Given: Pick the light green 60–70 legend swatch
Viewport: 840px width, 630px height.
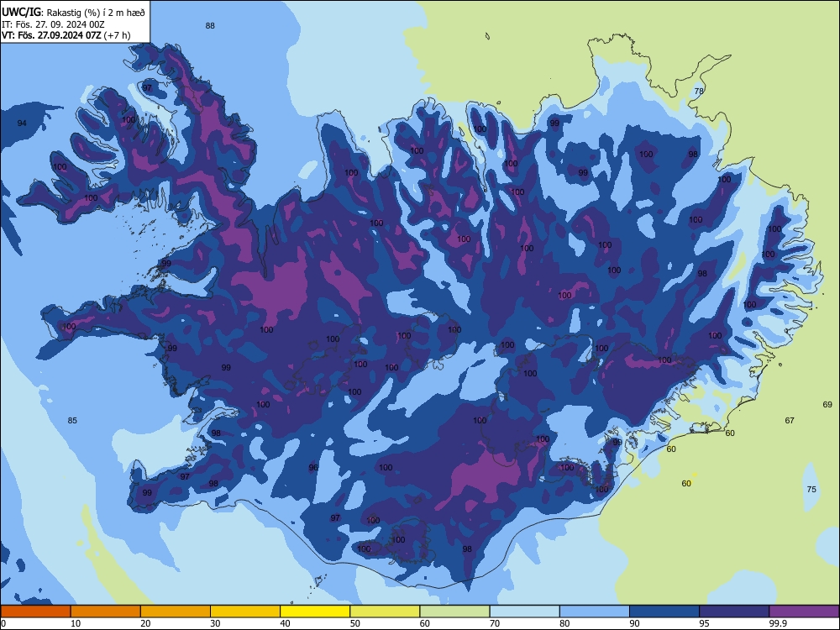Looking at the screenshot, I should (454, 612).
